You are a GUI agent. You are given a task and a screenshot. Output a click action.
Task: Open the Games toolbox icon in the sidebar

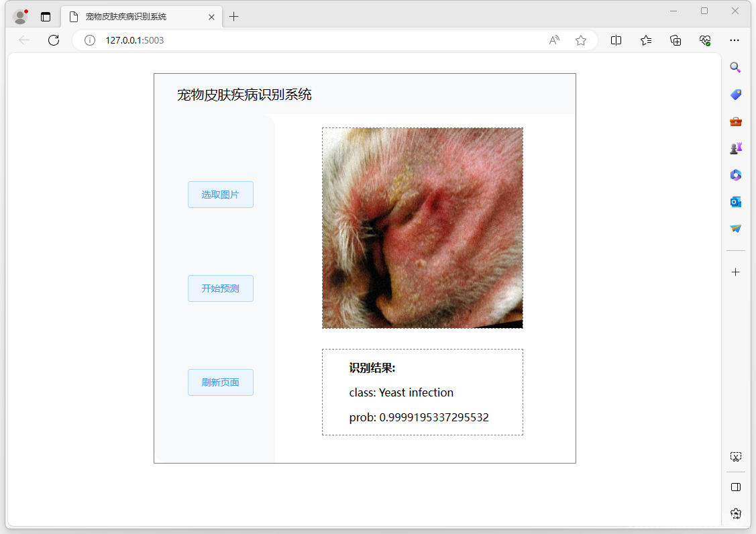coord(735,121)
